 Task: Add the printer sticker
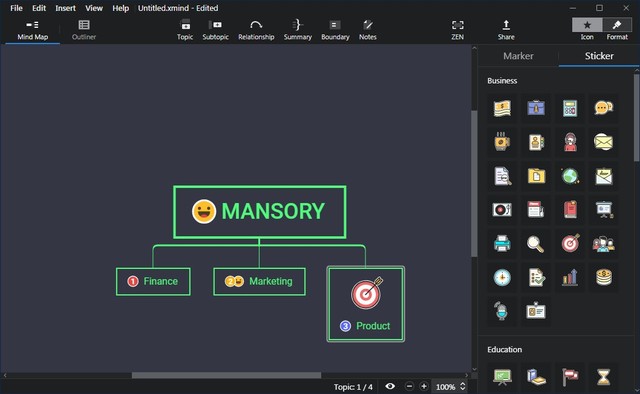pyautogui.click(x=502, y=244)
